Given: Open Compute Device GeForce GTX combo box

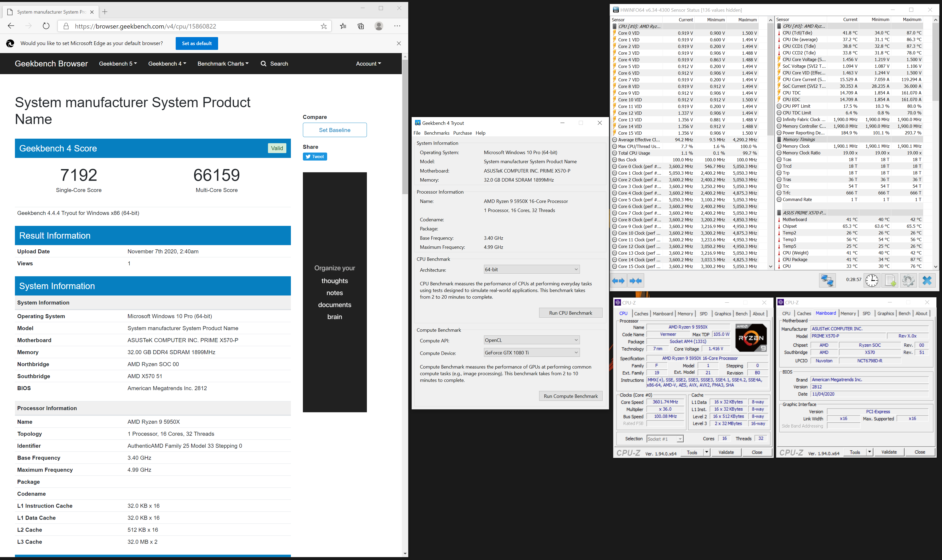Looking at the screenshot, I should point(532,353).
